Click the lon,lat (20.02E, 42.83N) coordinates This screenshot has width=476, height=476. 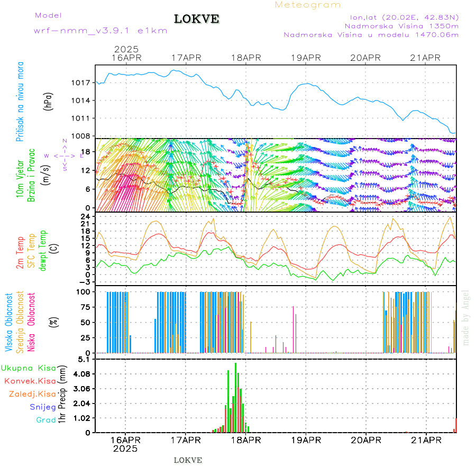[404, 17]
